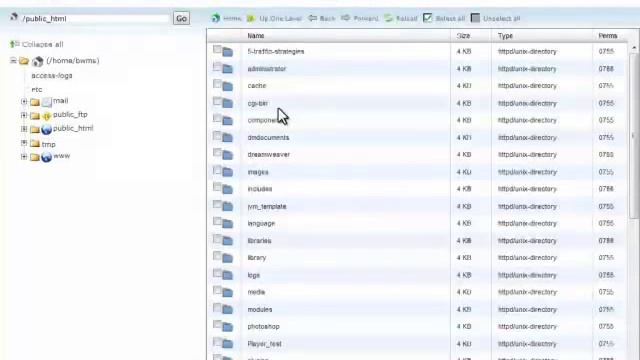Expand the www tree node
The height and width of the screenshot is (360, 640).
point(24,157)
